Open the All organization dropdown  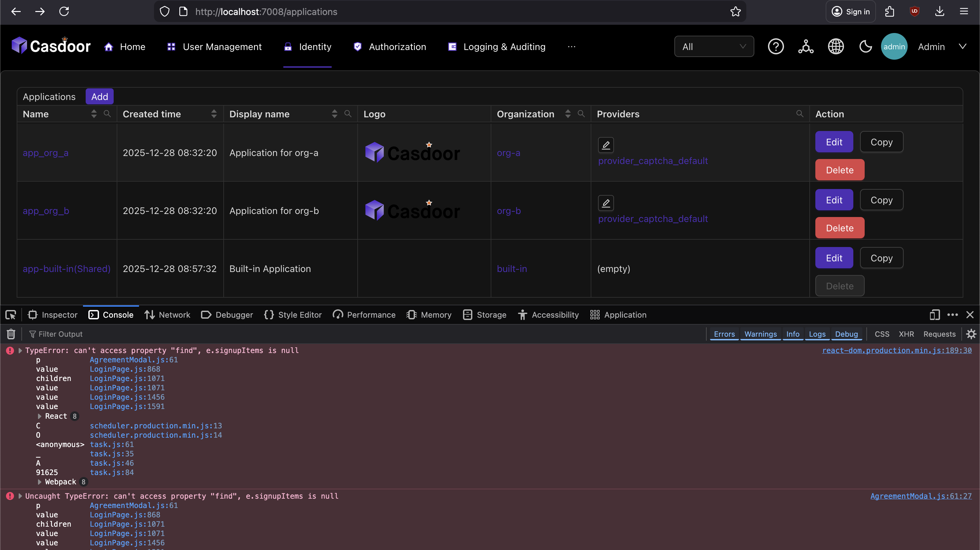[x=714, y=47]
